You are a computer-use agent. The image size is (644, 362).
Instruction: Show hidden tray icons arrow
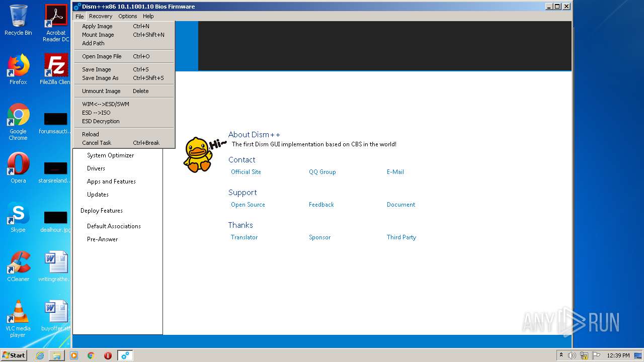[561, 355]
